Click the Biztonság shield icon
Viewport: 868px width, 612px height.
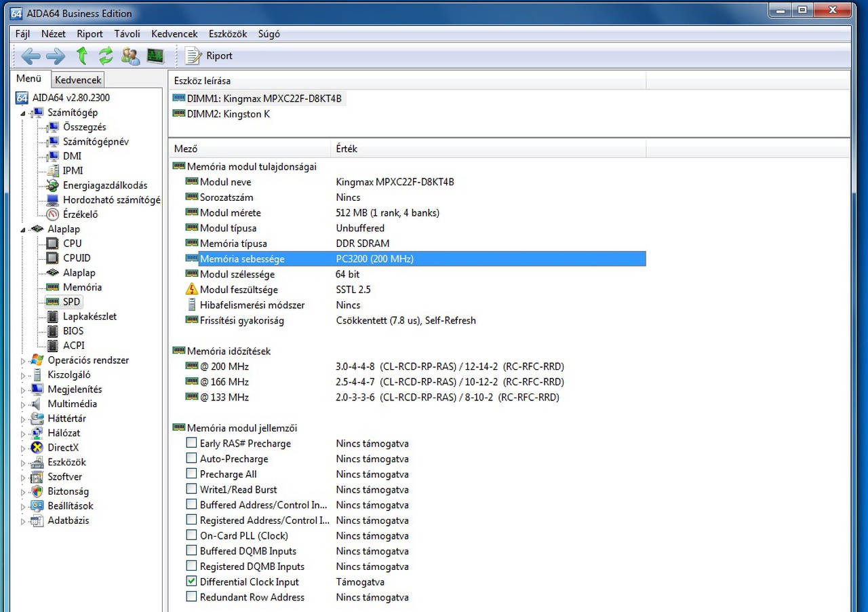click(37, 492)
